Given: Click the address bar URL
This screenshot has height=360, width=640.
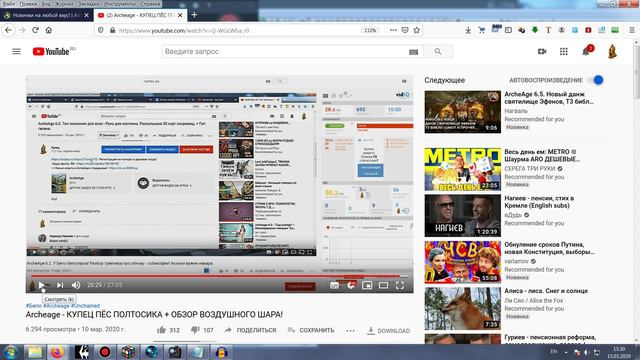Looking at the screenshot, I should click(184, 31).
